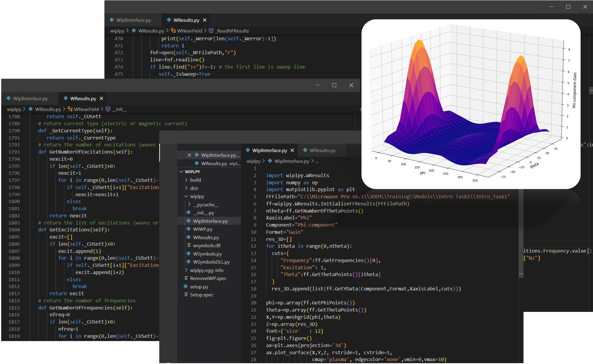This screenshot has width=593, height=364.
Task: Click the file icon beside RemoveIWP.spec
Action: point(186,278)
